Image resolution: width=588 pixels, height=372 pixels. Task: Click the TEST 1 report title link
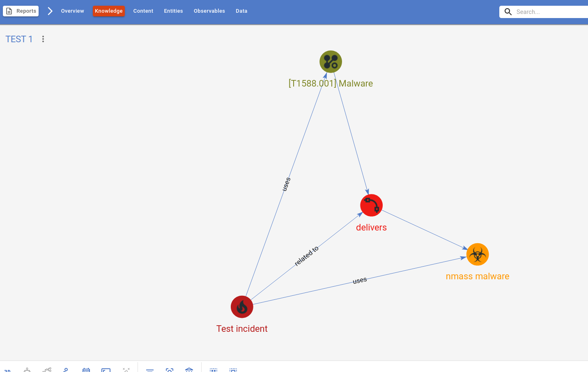(19, 39)
